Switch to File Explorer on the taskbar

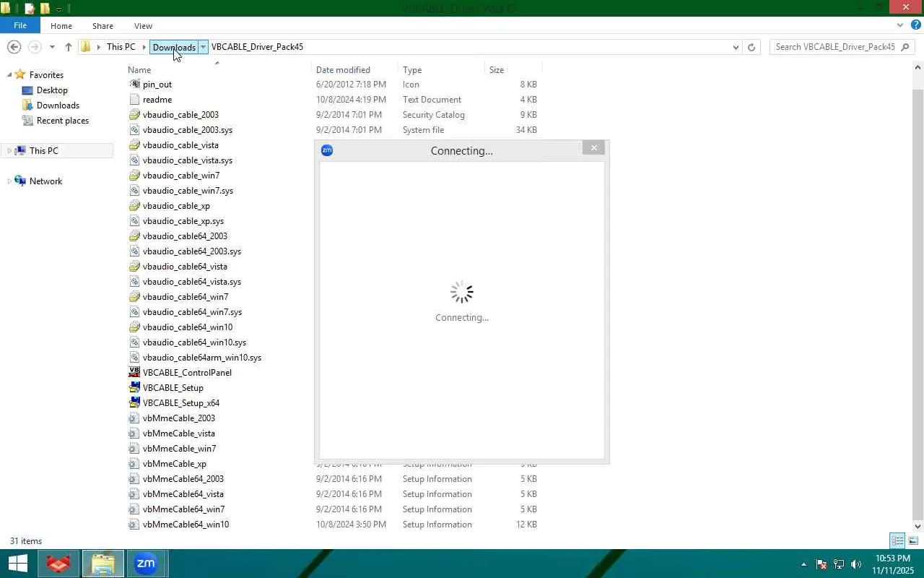point(103,564)
